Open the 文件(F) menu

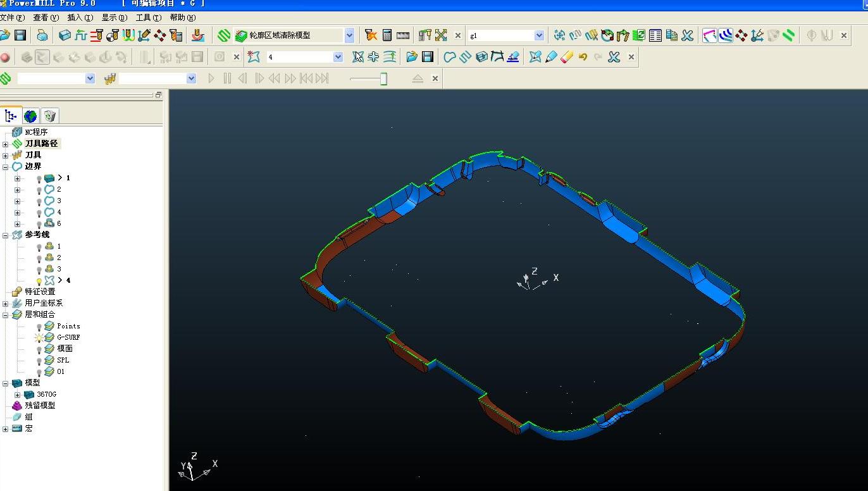coord(13,18)
